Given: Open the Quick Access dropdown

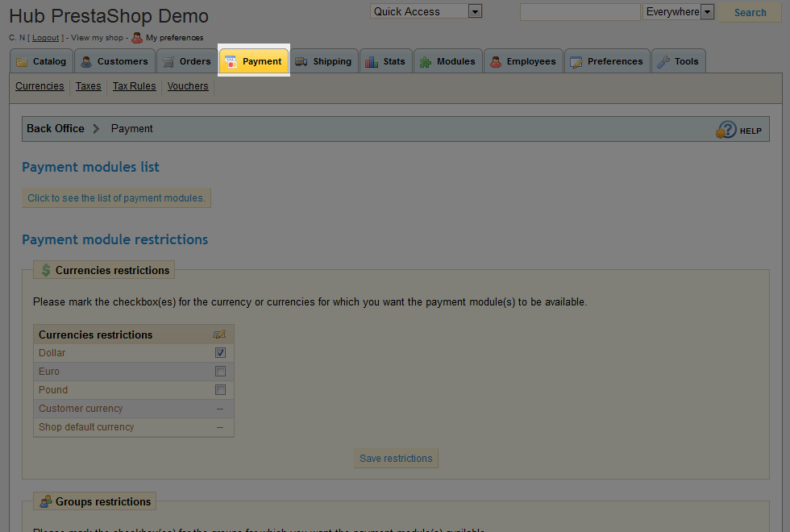Looking at the screenshot, I should 426,11.
